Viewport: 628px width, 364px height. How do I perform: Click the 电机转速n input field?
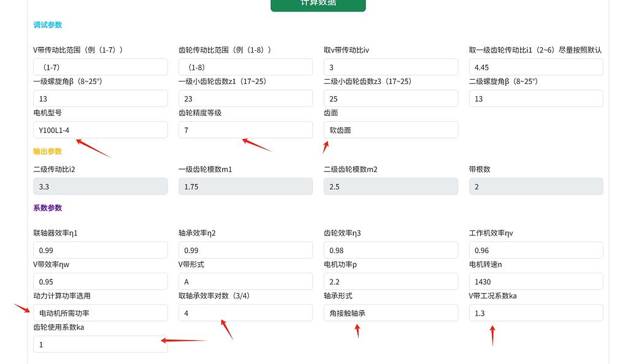[535, 282]
